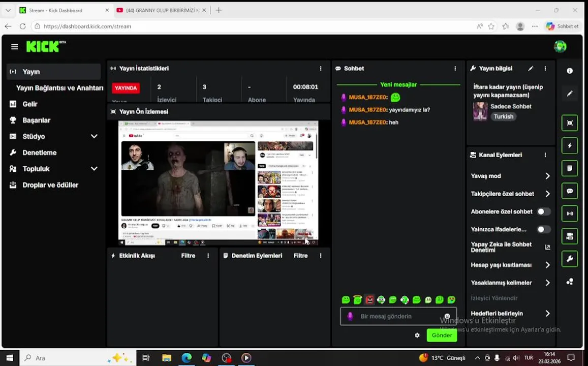Screen dimensions: 588x366
Task: Open the Etkinlik Akışı three-dot menu
Action: [x=208, y=255]
